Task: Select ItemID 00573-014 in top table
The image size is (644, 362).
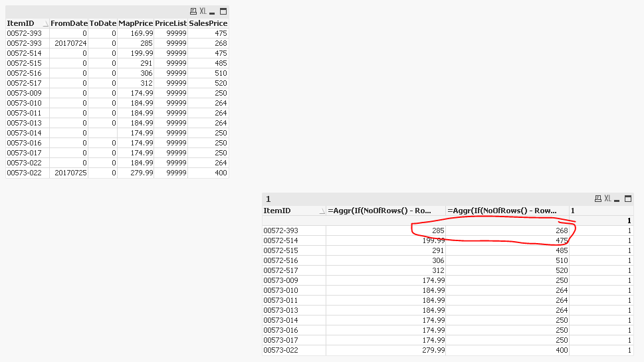Action: pyautogui.click(x=27, y=133)
